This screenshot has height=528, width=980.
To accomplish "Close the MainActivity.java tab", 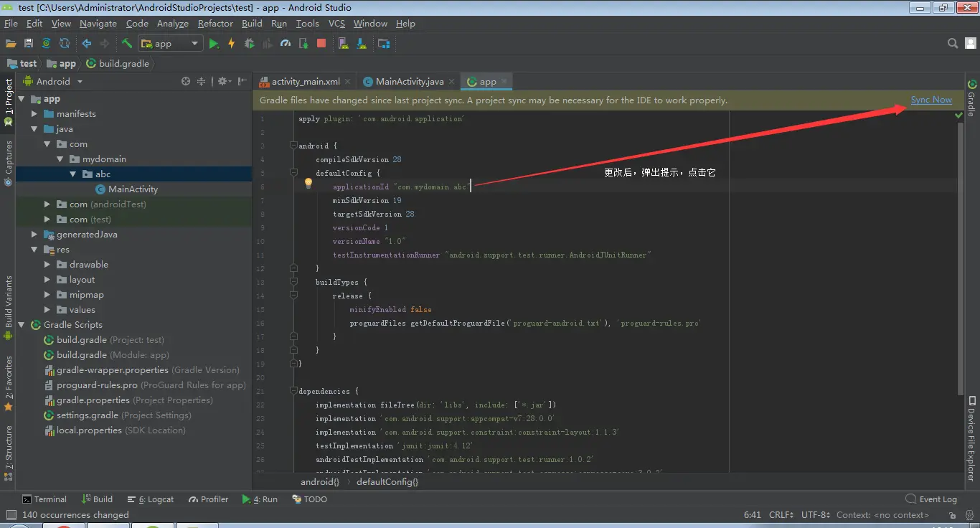I will (452, 82).
